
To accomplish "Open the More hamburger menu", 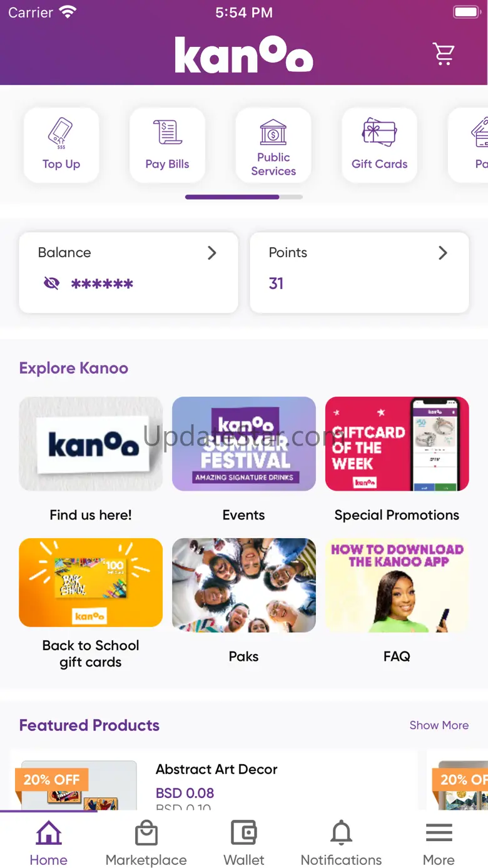I will point(439,832).
